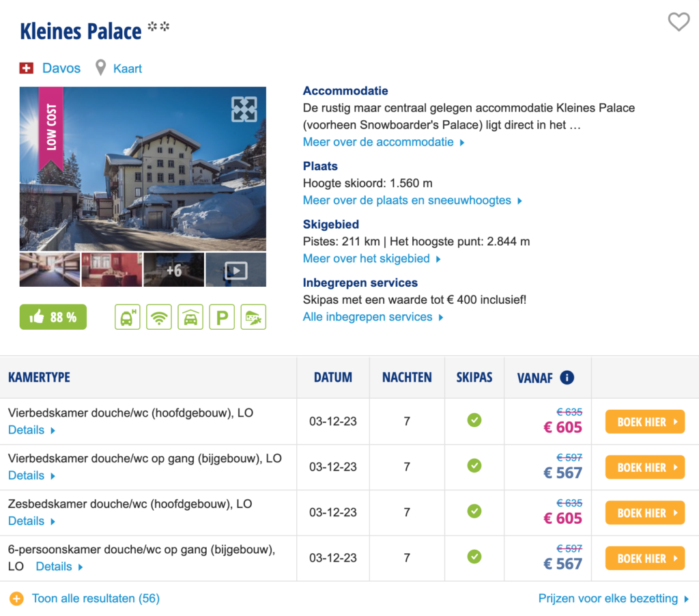699x616 pixels.
Task: Click the fullscreen expand icon on main photo
Action: click(x=244, y=109)
